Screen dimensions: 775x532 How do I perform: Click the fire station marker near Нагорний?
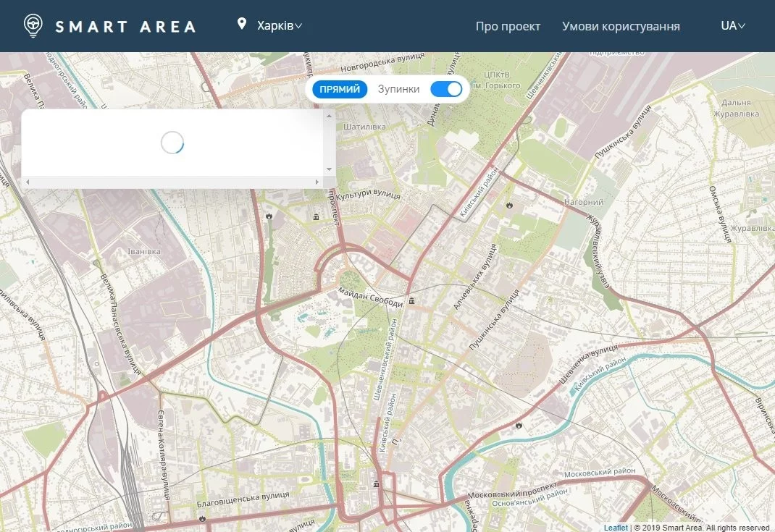[511, 205]
